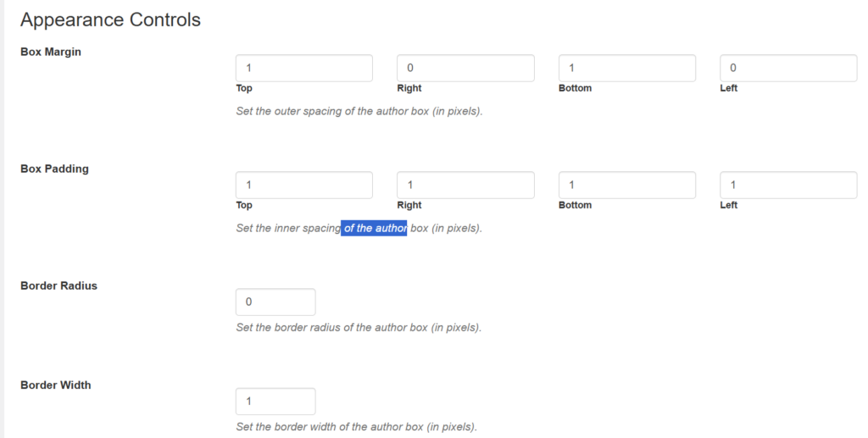Click the Border Width setting label
The height and width of the screenshot is (438, 868).
click(x=56, y=385)
